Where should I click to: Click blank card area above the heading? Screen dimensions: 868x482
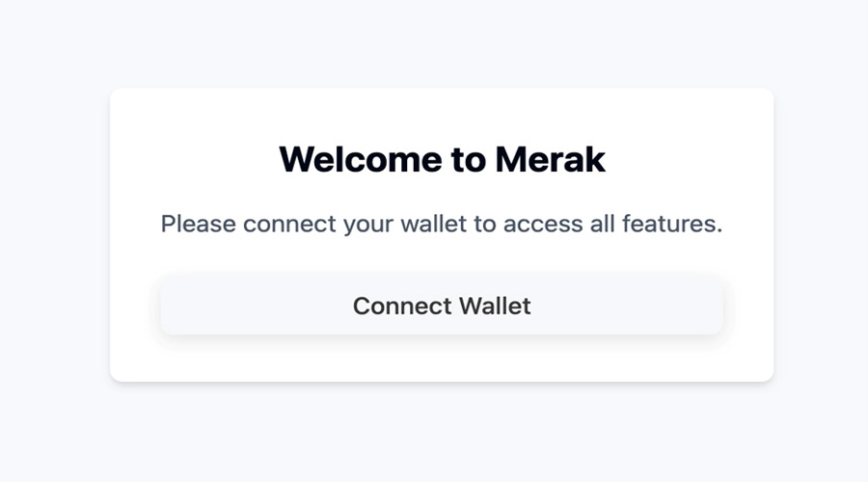pos(442,114)
